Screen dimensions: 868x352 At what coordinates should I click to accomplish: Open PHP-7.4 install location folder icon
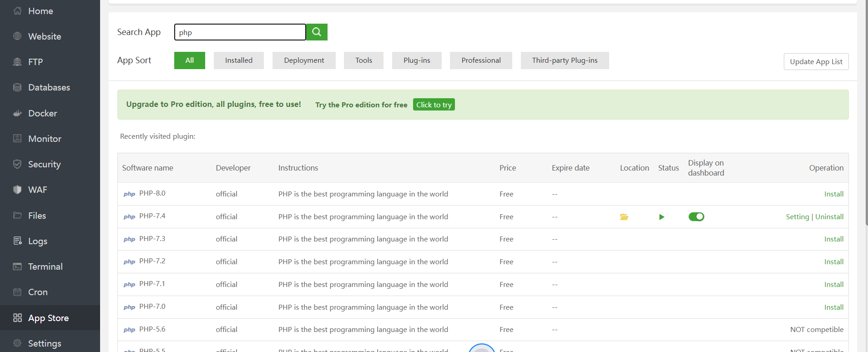[x=624, y=217]
